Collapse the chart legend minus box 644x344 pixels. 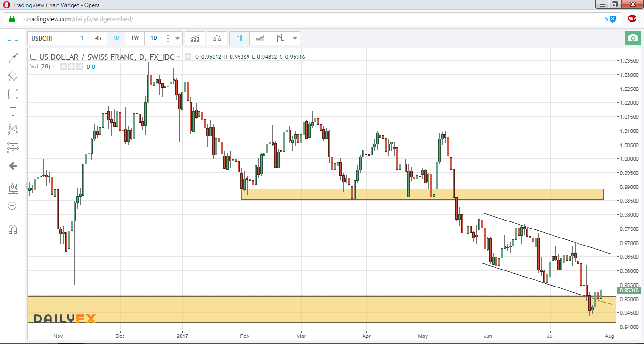[33, 57]
